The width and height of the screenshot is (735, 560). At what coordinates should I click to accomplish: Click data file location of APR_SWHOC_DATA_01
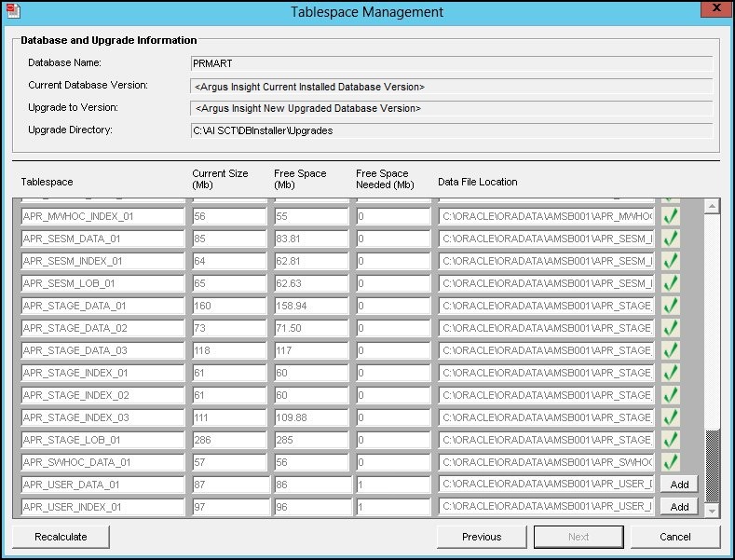pos(547,462)
